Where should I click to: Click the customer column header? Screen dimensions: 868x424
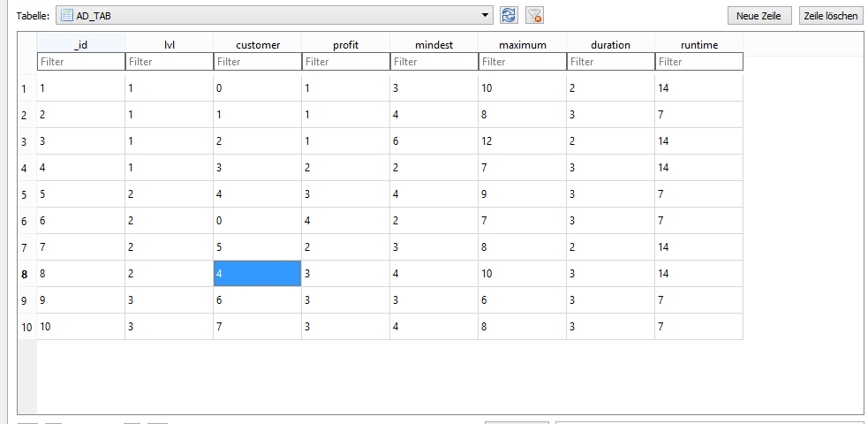coord(257,44)
